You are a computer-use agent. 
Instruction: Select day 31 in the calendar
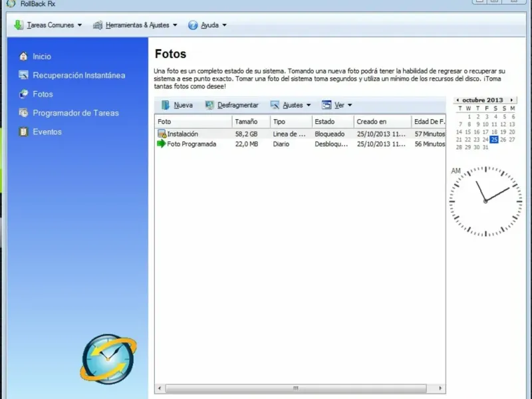(485, 147)
